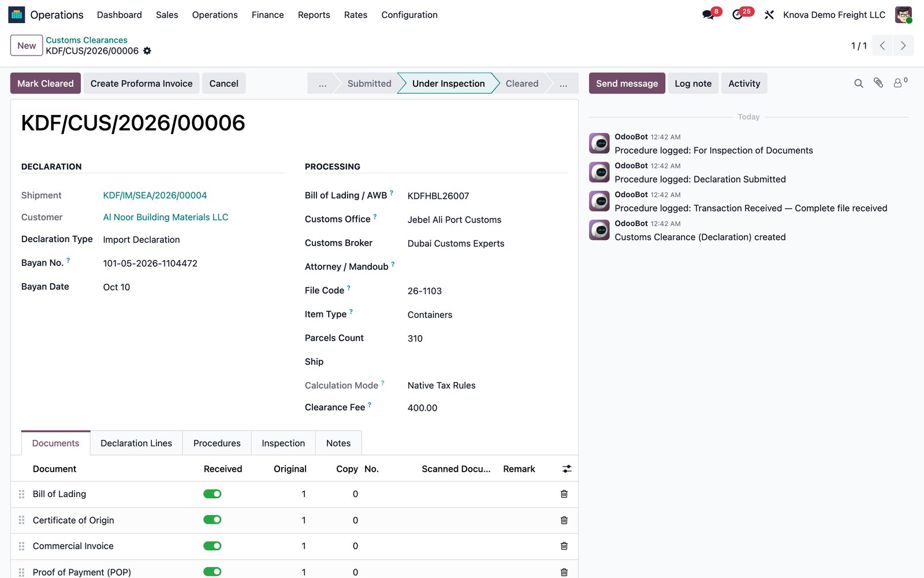Show followers icon in the chatter
This screenshot has height=578, width=924.
tap(900, 83)
